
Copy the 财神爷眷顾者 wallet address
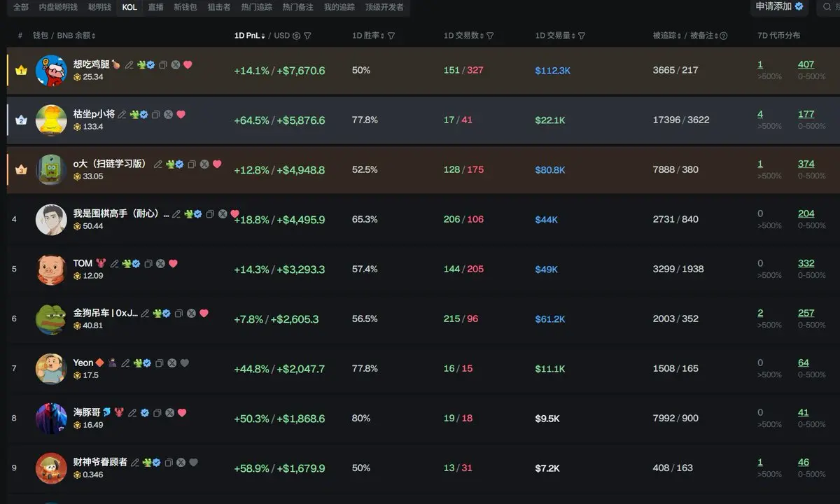(x=168, y=463)
